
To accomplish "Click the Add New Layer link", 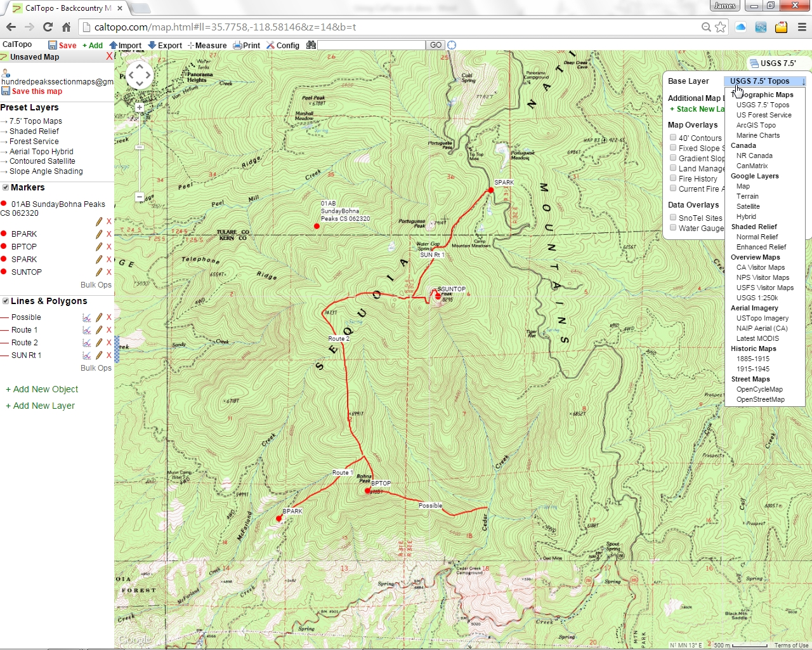I will [40, 406].
